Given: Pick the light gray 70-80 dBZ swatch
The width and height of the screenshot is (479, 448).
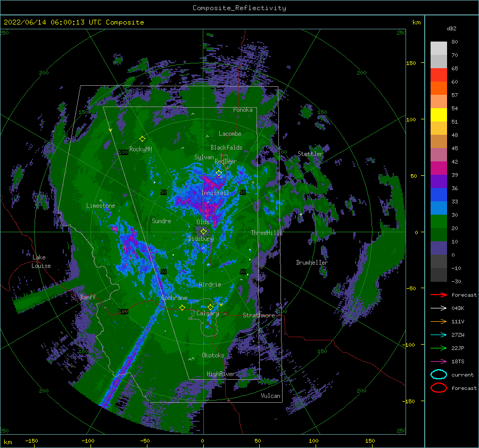Looking at the screenshot, I should [439, 48].
